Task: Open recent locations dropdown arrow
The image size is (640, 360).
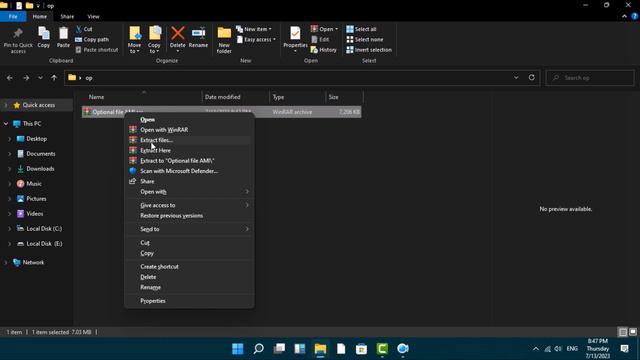Action: 40,78
